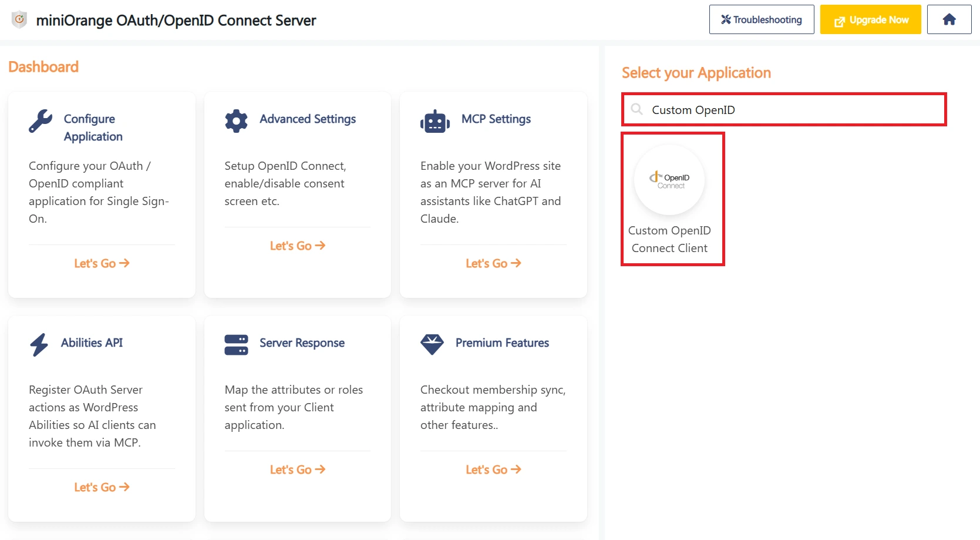The height and width of the screenshot is (540, 980).
Task: Click the lightning bolt Abilities API icon
Action: click(39, 345)
